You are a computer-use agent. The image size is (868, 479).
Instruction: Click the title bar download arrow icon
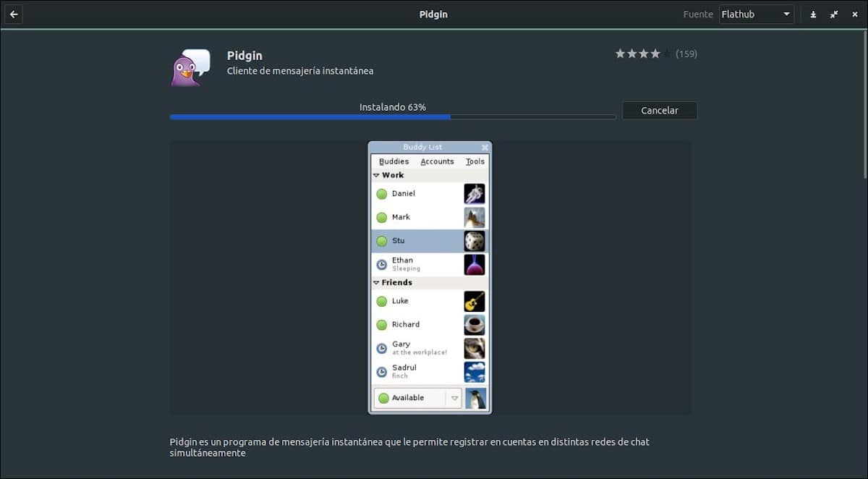[813, 14]
